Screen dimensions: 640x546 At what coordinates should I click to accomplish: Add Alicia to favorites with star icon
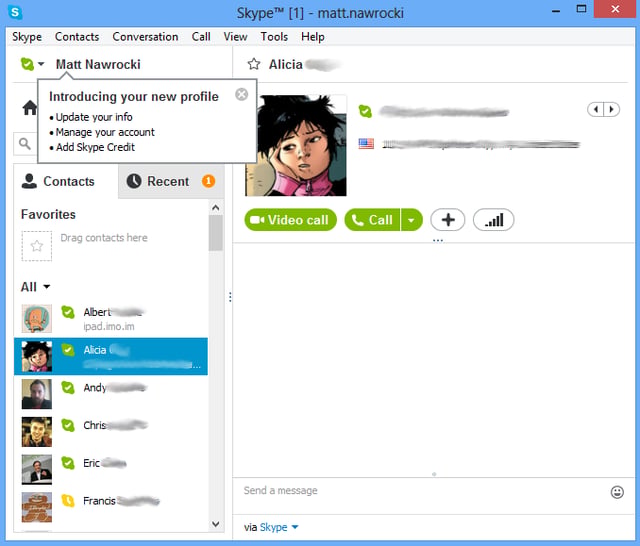tap(253, 64)
